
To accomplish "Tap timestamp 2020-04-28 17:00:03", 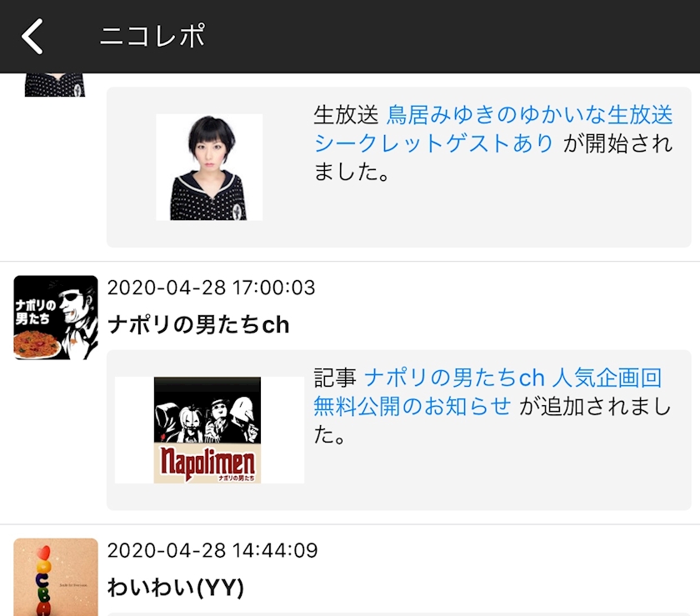I will coord(211,288).
